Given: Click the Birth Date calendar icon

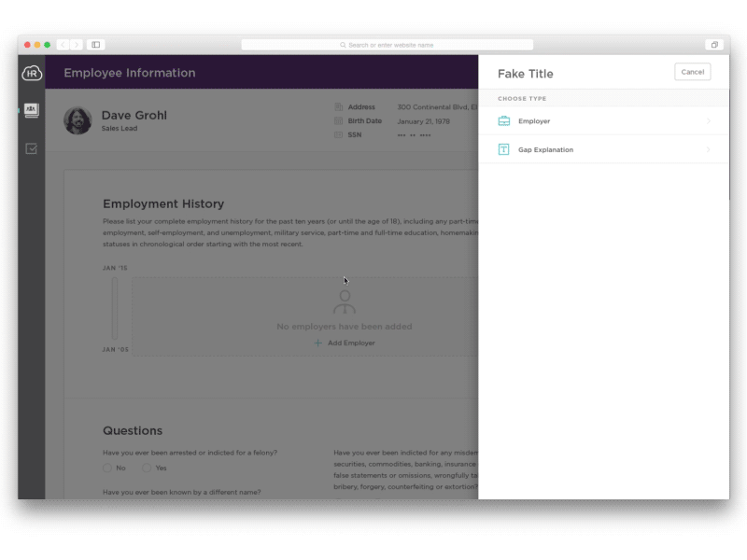Looking at the screenshot, I should 338,121.
